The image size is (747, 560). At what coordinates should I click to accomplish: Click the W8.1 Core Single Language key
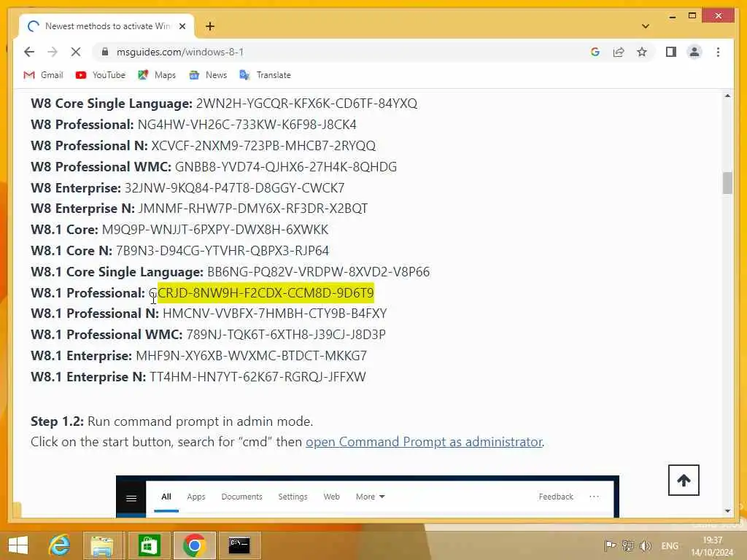pos(318,271)
